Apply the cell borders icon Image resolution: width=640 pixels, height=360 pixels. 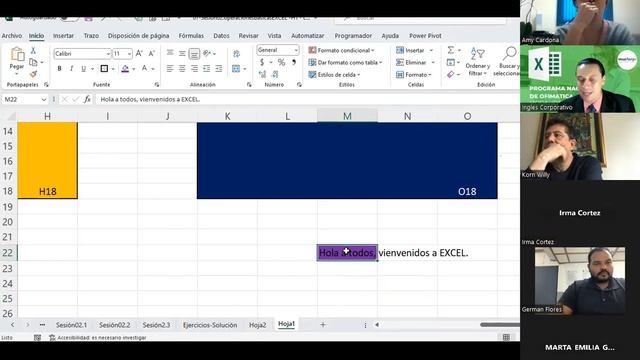[x=104, y=69]
